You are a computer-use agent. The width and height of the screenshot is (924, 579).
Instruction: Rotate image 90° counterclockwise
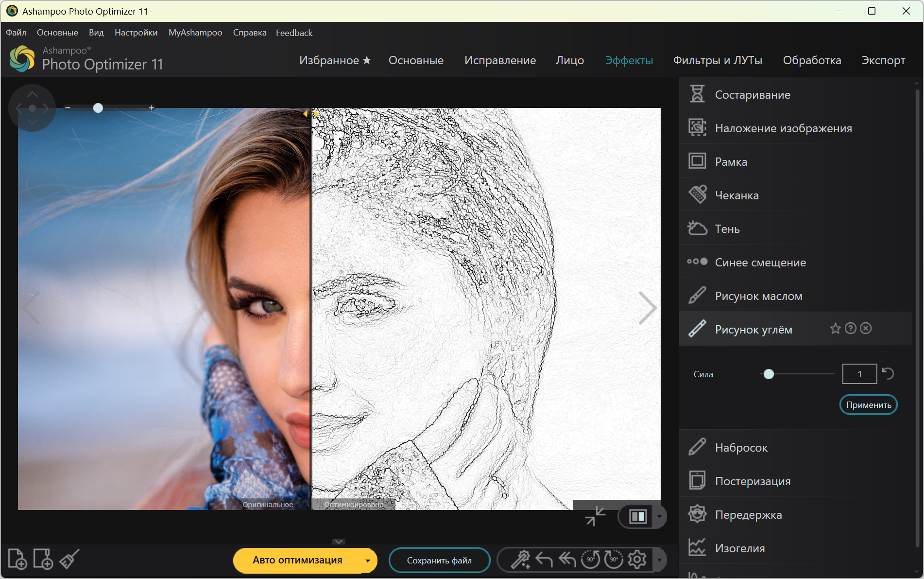590,560
